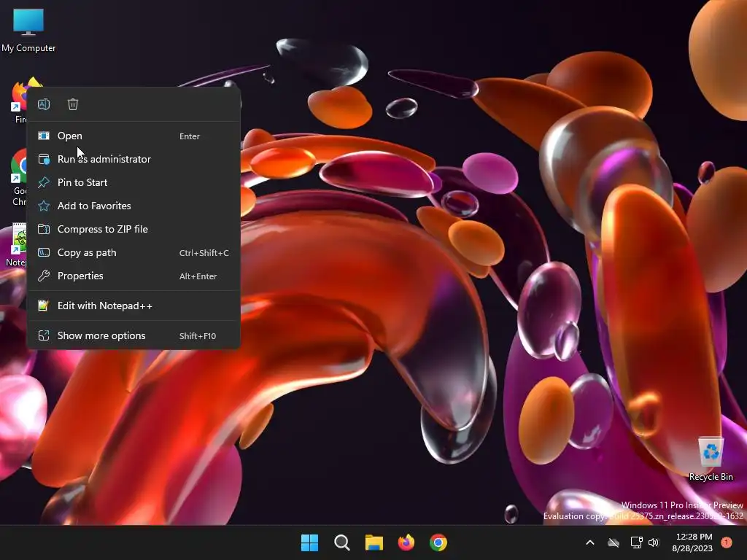Open File Explorer from taskbar
Viewport: 747px width, 560px height.
[x=374, y=542]
